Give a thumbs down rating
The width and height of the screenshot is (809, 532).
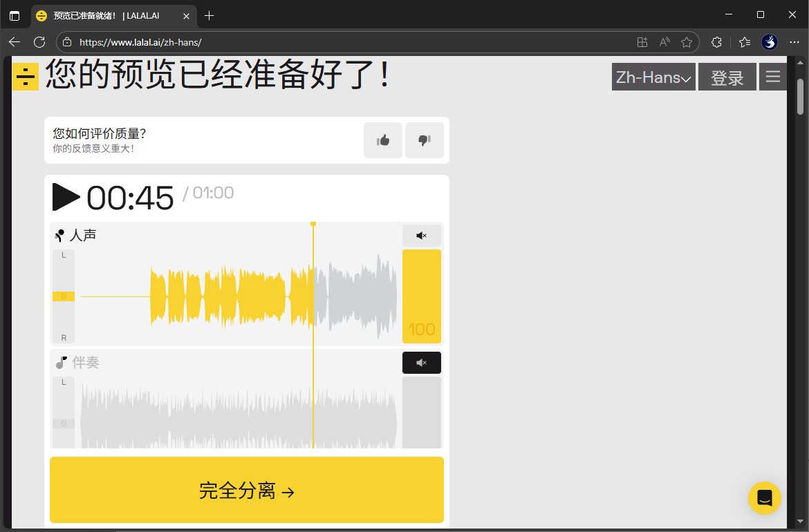[x=424, y=140]
